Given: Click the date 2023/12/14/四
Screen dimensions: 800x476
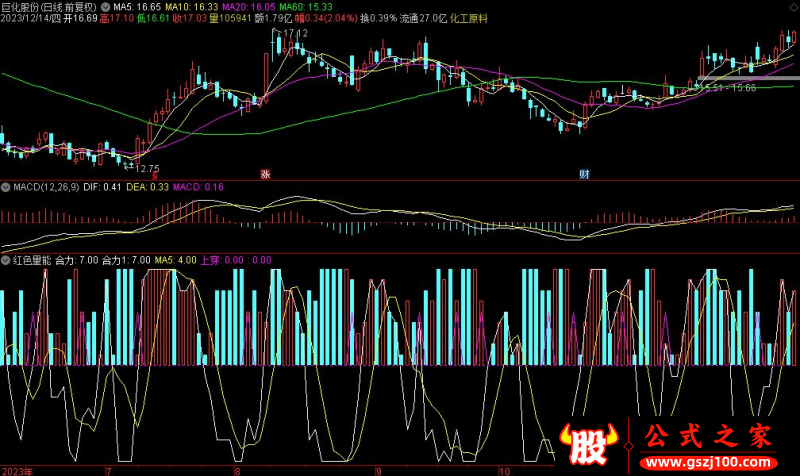Looking at the screenshot, I should [31, 18].
